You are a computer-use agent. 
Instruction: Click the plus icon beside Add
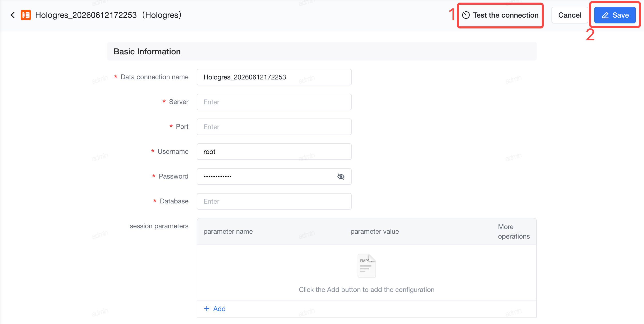tap(207, 308)
